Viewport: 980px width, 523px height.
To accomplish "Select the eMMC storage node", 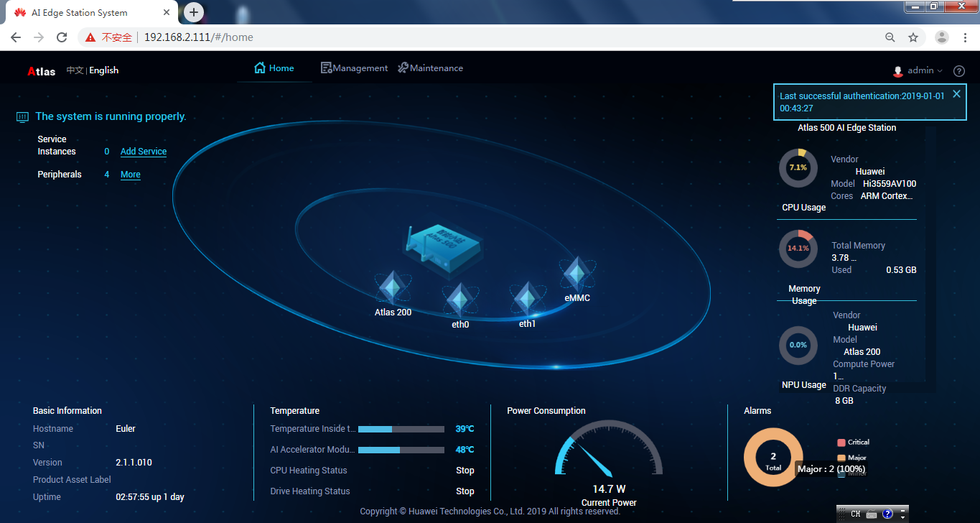I will tap(577, 279).
